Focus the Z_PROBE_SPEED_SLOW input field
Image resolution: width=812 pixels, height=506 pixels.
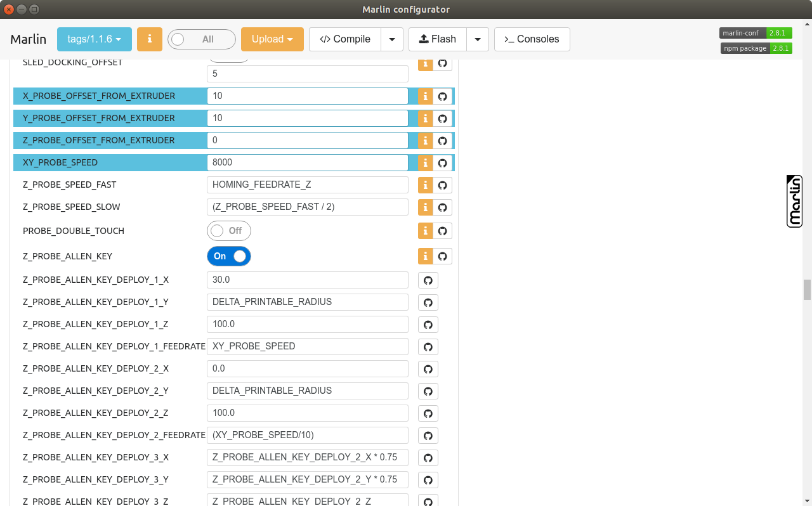(308, 207)
